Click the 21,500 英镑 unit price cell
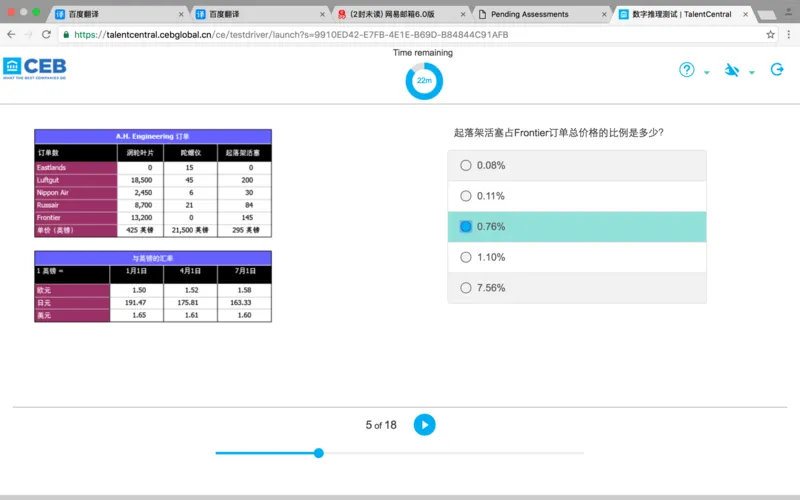800x500 pixels. click(190, 230)
